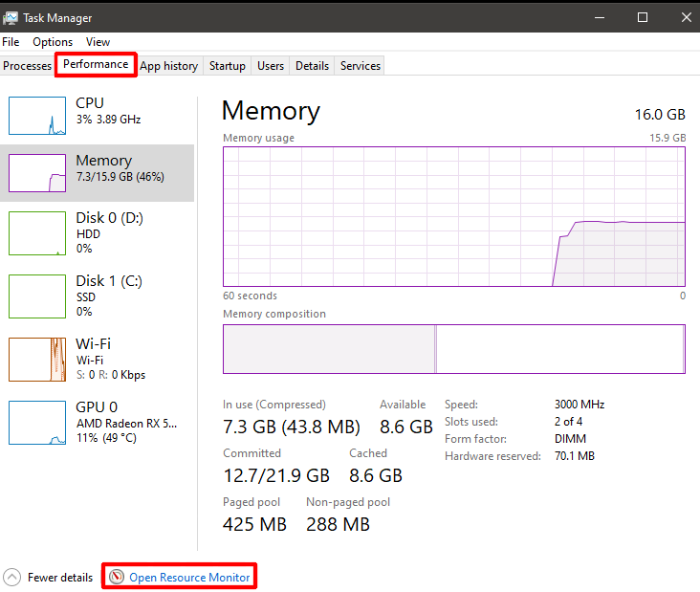700x592 pixels.
Task: Open the Options menu
Action: (x=53, y=42)
